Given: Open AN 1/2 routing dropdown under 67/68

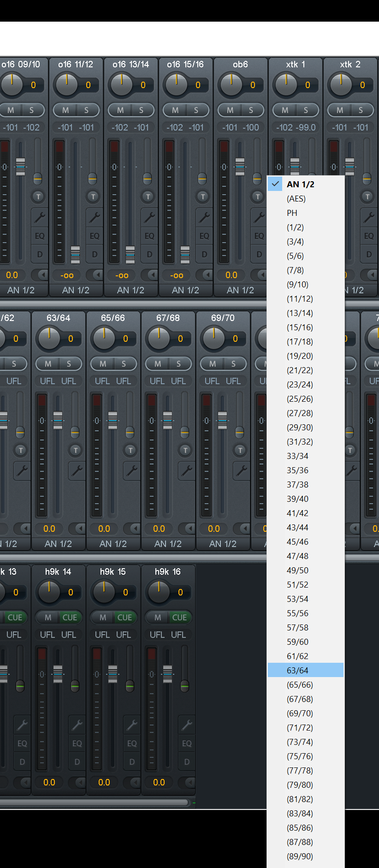Looking at the screenshot, I should click(168, 544).
